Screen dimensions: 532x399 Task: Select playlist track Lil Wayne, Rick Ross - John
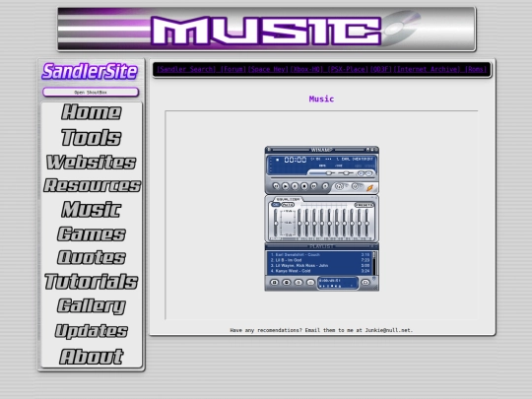[x=319, y=266]
